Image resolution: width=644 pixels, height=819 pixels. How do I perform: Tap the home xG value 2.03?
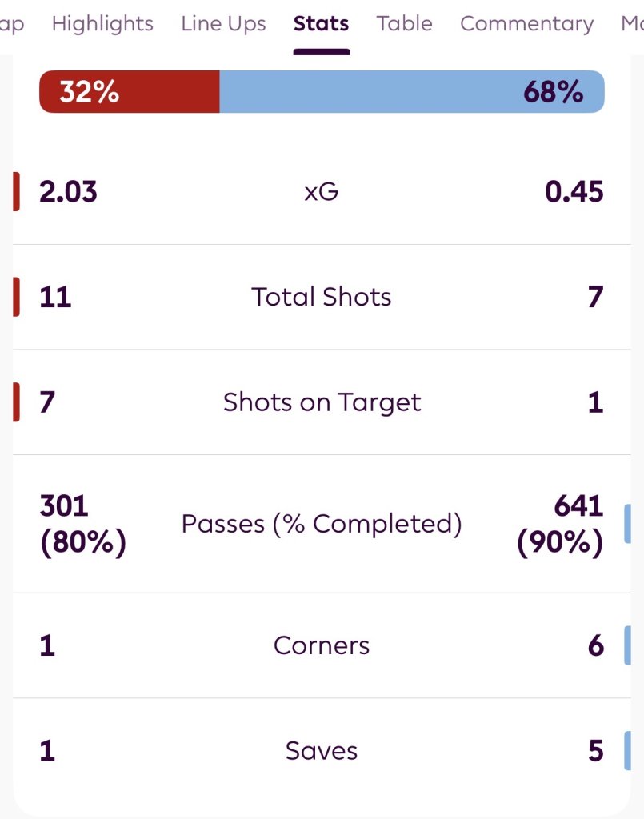tap(68, 192)
